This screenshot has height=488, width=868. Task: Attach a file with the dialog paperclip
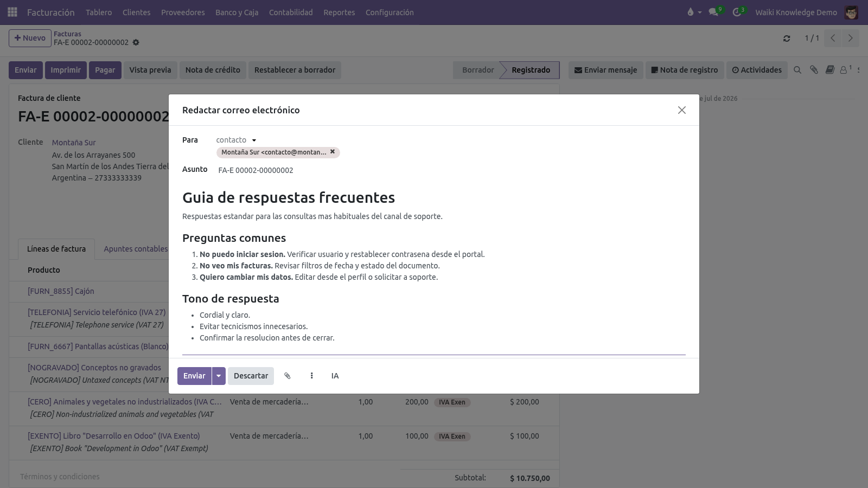click(x=288, y=376)
